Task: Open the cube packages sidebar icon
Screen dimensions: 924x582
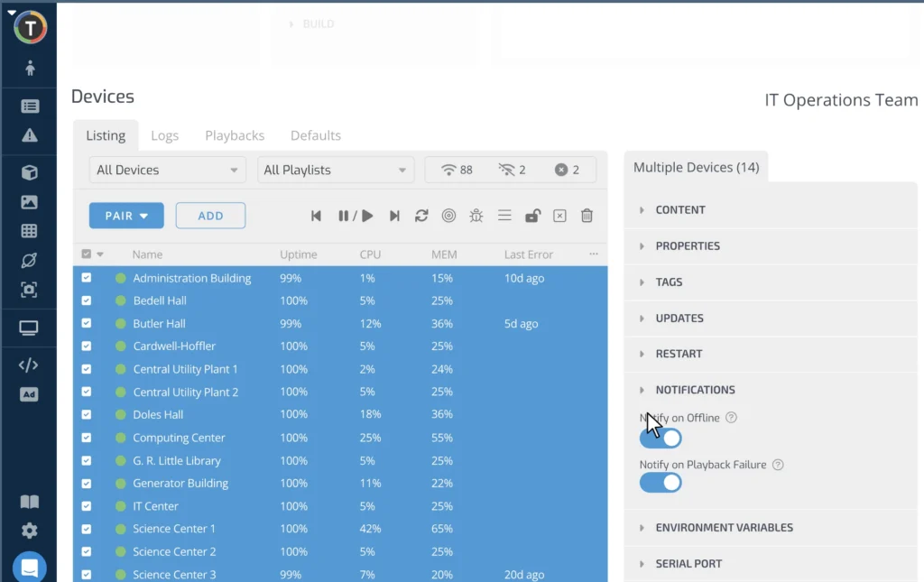Action: 30,172
